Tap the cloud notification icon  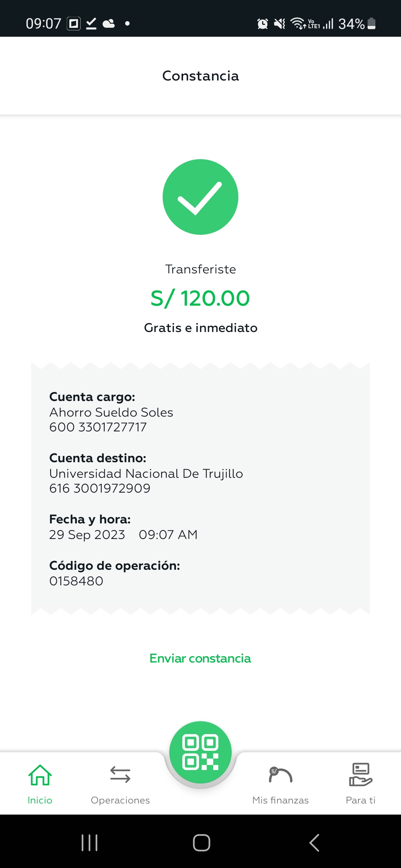click(108, 24)
